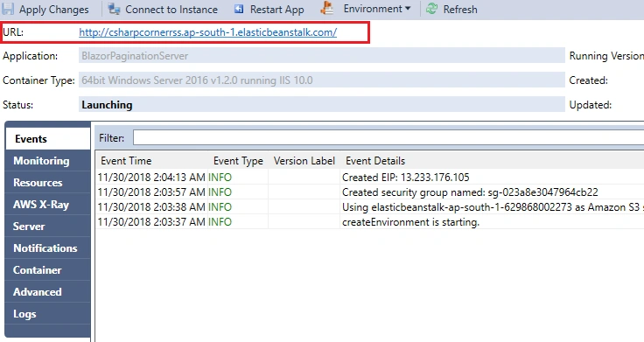Sort by Event Type column header
Image resolution: width=644 pixels, height=342 pixels.
pos(238,161)
